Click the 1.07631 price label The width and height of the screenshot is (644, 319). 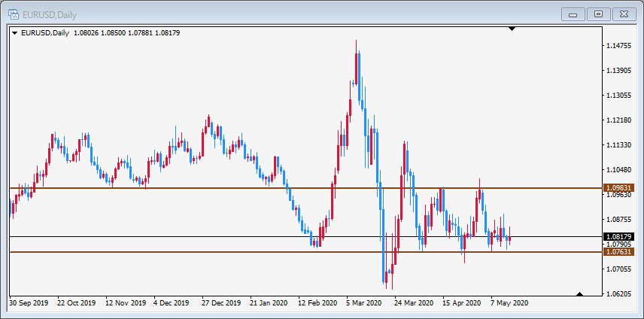618,252
